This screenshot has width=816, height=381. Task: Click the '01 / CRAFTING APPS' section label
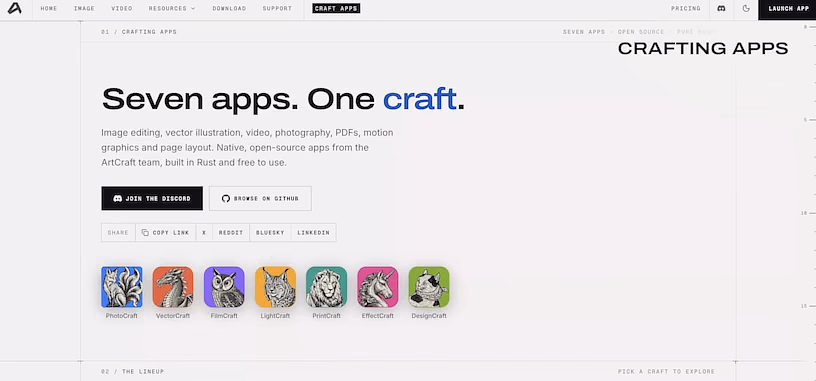139,32
